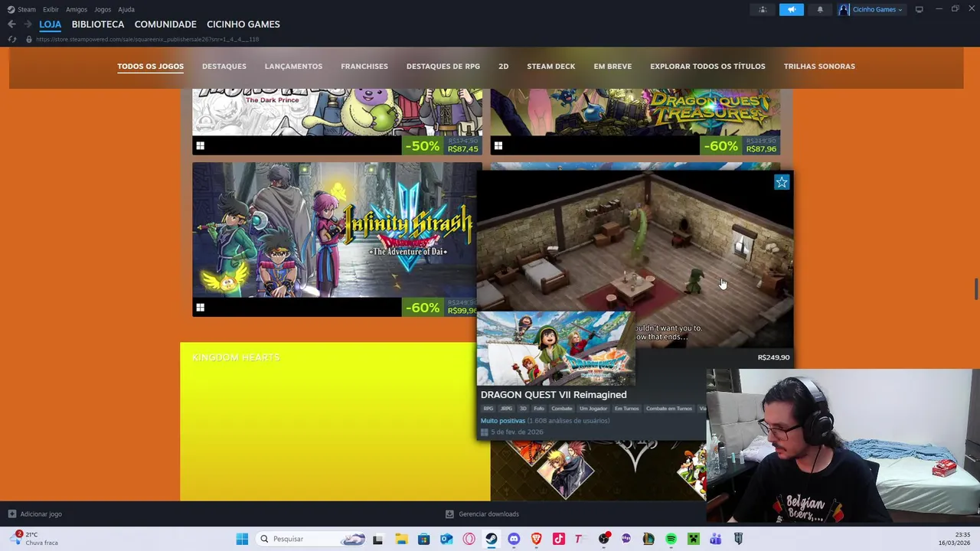Open the Windows Start menu
The width and height of the screenshot is (980, 551).
pyautogui.click(x=242, y=539)
